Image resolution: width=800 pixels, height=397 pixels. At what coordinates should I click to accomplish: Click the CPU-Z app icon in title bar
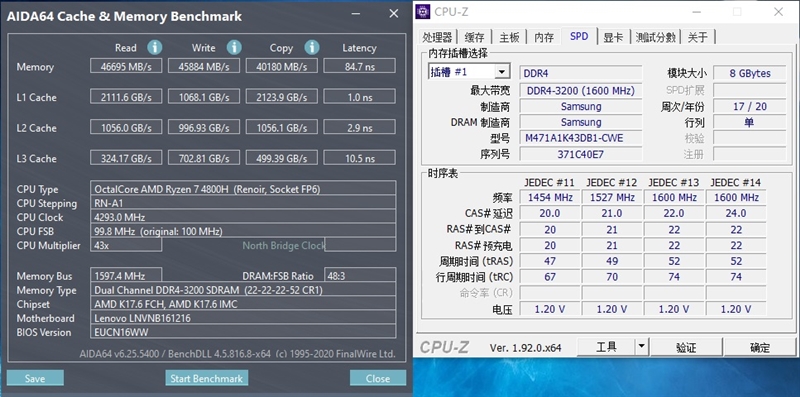[x=422, y=11]
